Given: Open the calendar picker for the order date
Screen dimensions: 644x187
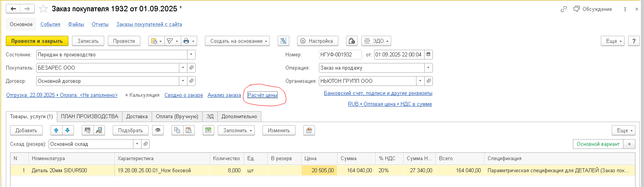Looking at the screenshot, I should click(x=428, y=54).
